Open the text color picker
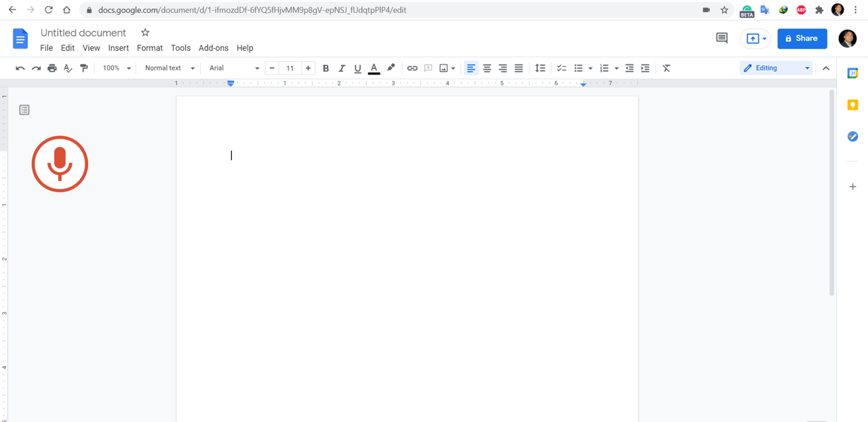 (x=374, y=68)
